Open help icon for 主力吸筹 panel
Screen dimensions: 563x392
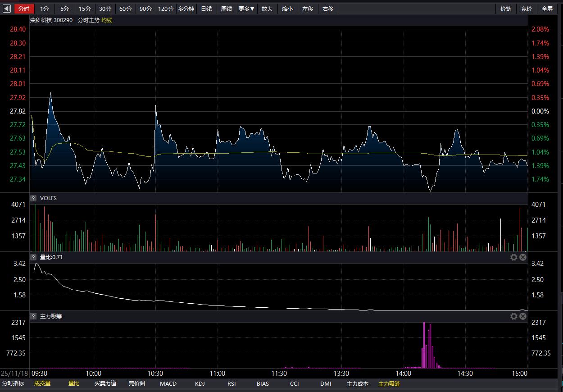33,316
